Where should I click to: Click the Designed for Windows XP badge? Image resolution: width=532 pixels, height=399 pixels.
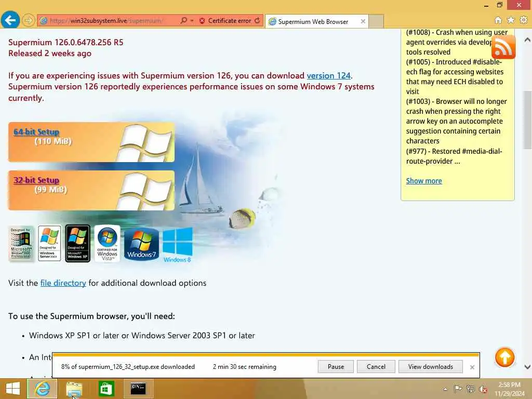point(78,243)
